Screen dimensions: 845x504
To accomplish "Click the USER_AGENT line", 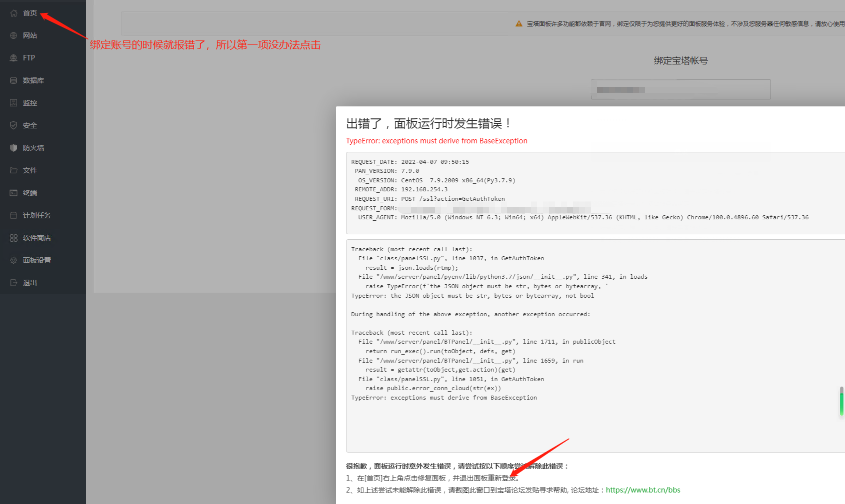I will coord(583,217).
